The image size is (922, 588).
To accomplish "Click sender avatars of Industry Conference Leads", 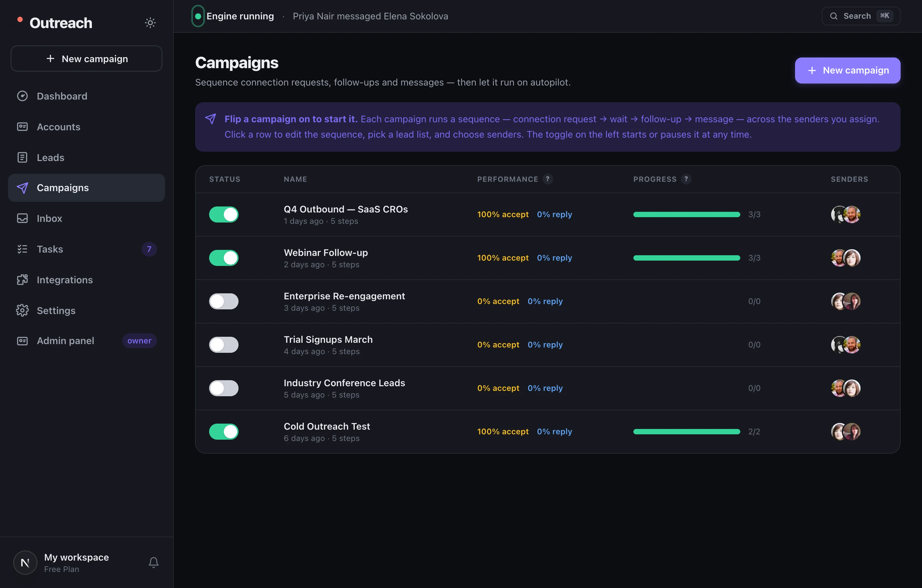I will pos(846,388).
